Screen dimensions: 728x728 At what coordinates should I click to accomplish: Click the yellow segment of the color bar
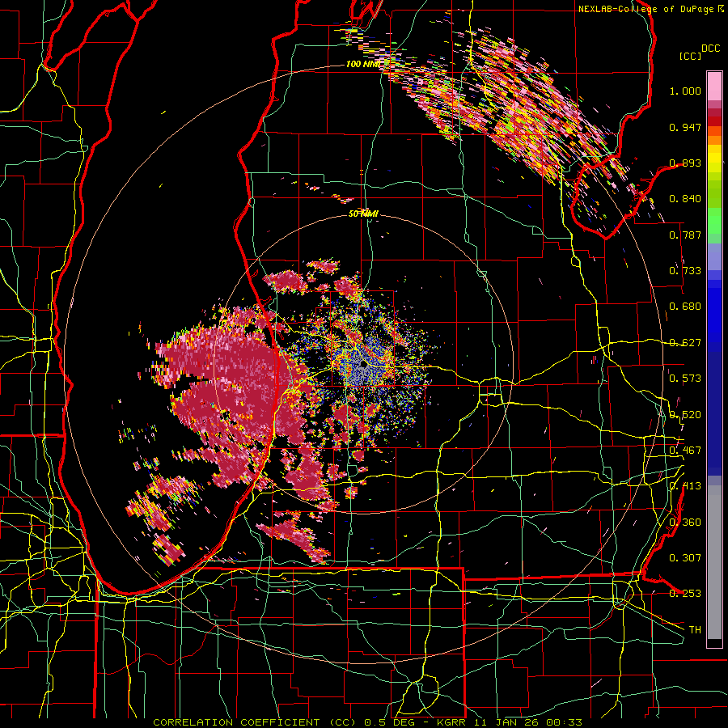point(714,159)
